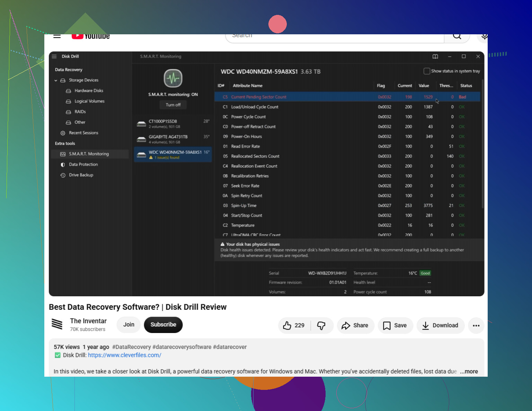Image resolution: width=532 pixels, height=411 pixels.
Task: Collapse the Storage Devices tree
Action: click(56, 80)
